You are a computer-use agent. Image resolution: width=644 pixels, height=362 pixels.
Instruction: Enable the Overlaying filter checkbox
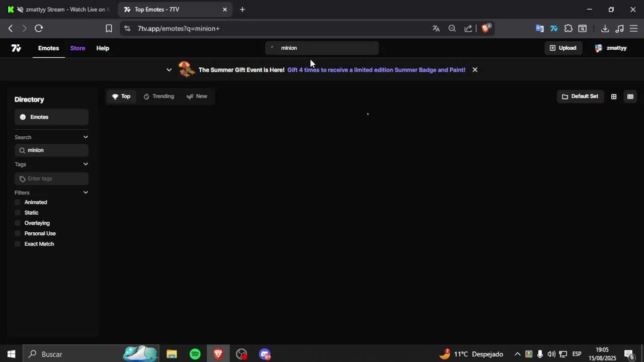pyautogui.click(x=18, y=223)
